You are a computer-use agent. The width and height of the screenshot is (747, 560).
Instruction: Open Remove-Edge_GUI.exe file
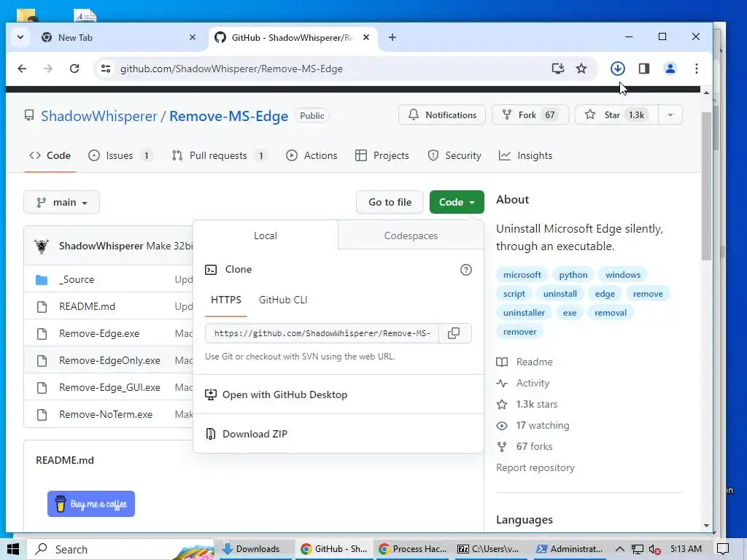click(x=109, y=388)
